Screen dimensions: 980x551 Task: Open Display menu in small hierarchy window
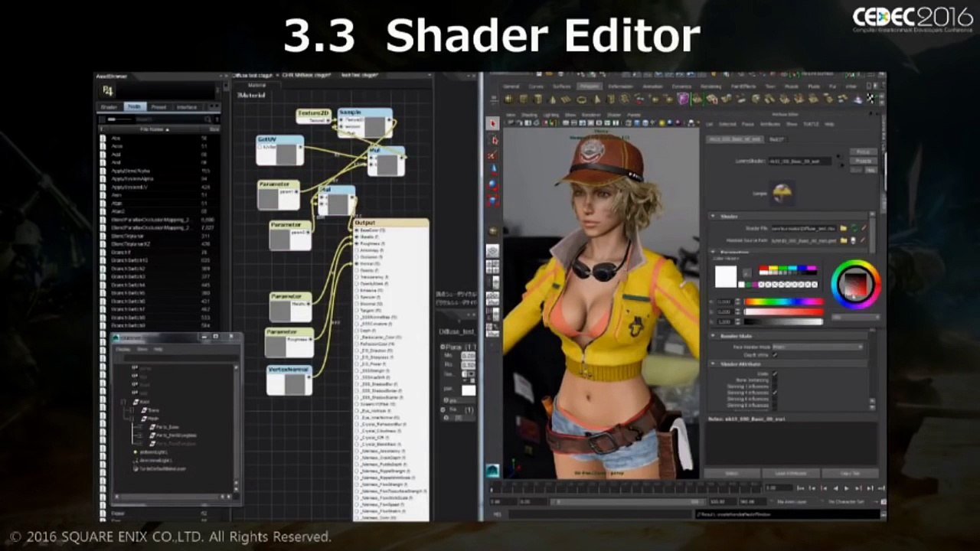(122, 349)
